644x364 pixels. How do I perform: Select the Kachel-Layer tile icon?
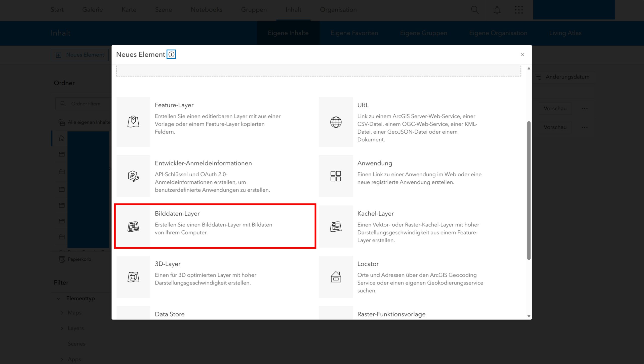point(336,226)
